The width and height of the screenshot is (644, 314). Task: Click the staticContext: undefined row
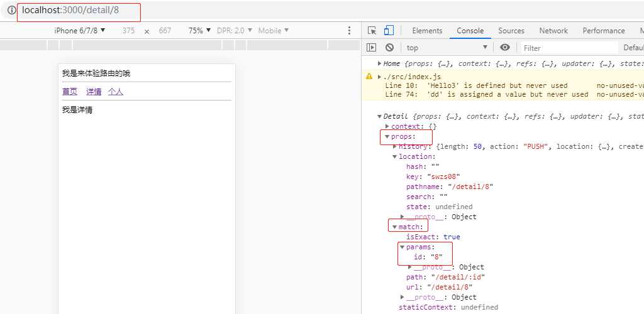point(448,307)
